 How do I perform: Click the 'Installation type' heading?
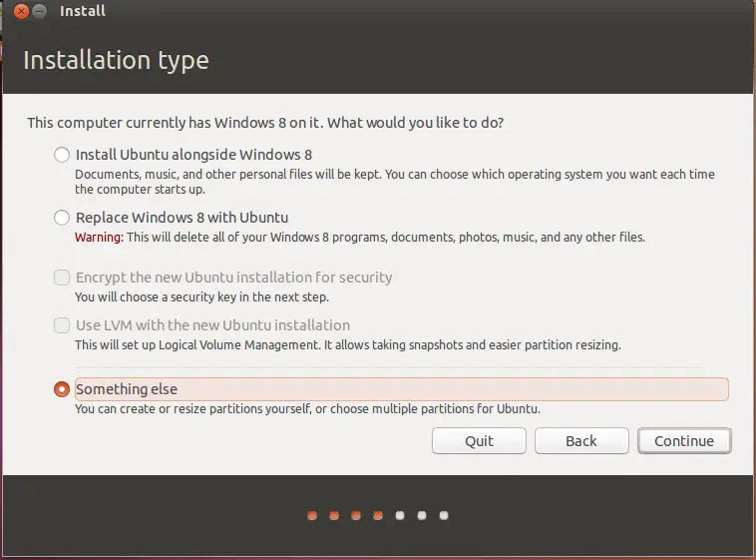[x=117, y=60]
